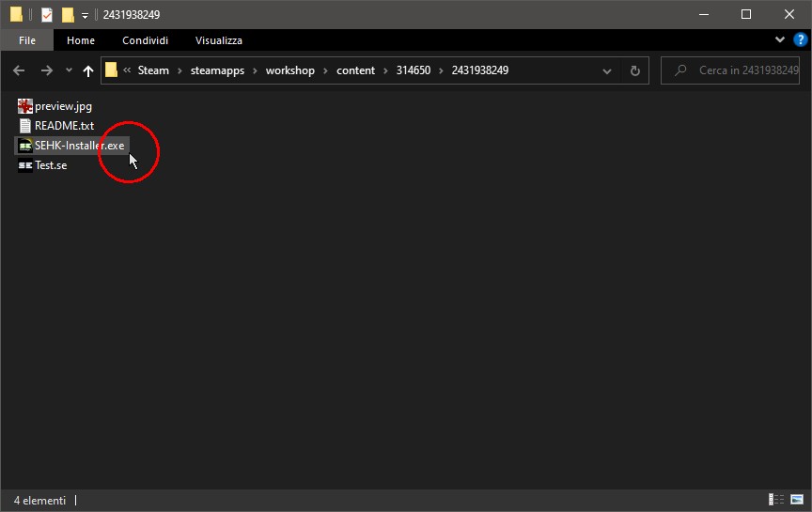Go up one folder level
Screen dimensions: 812x512
coord(88,70)
